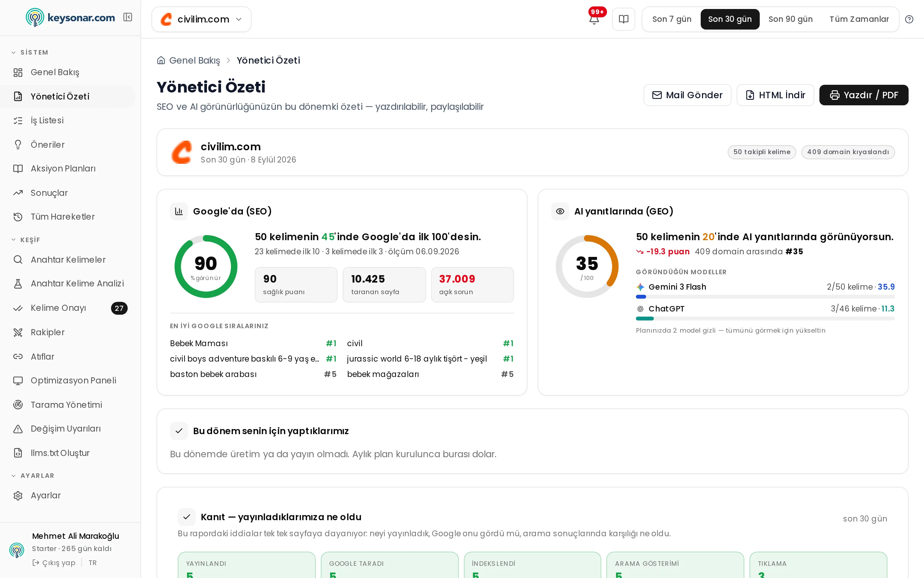Click the 27 badge next to Kelime Onayı
Viewport: 924px width, 578px height.
pos(119,308)
